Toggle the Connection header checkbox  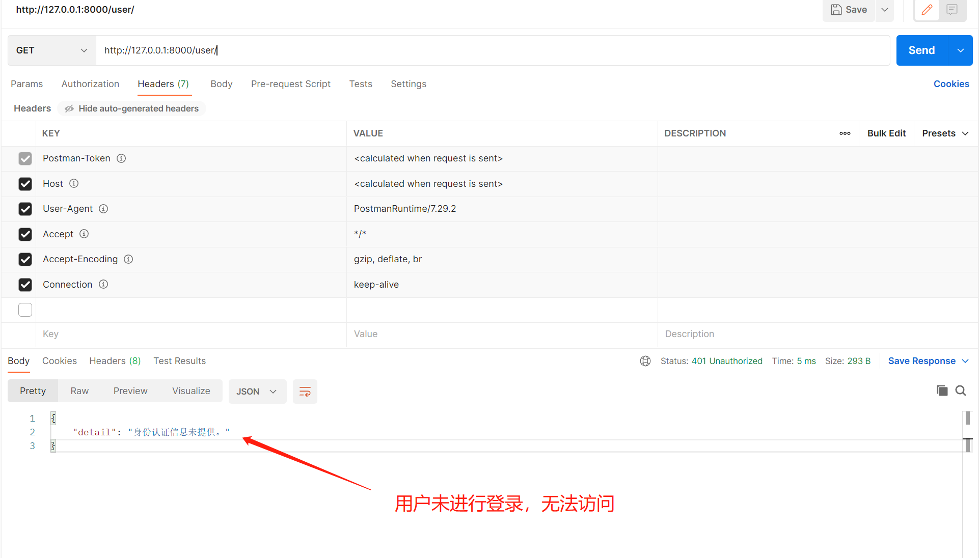coord(25,285)
